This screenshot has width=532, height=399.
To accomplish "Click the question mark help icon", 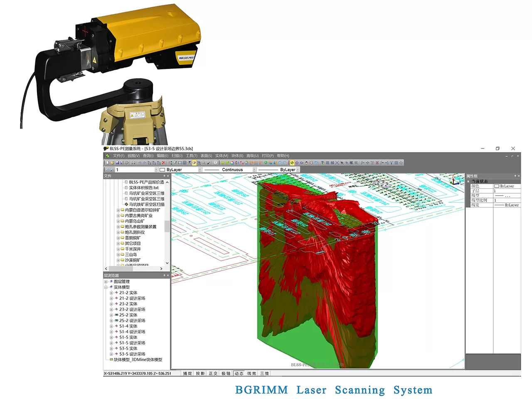I will [215, 163].
